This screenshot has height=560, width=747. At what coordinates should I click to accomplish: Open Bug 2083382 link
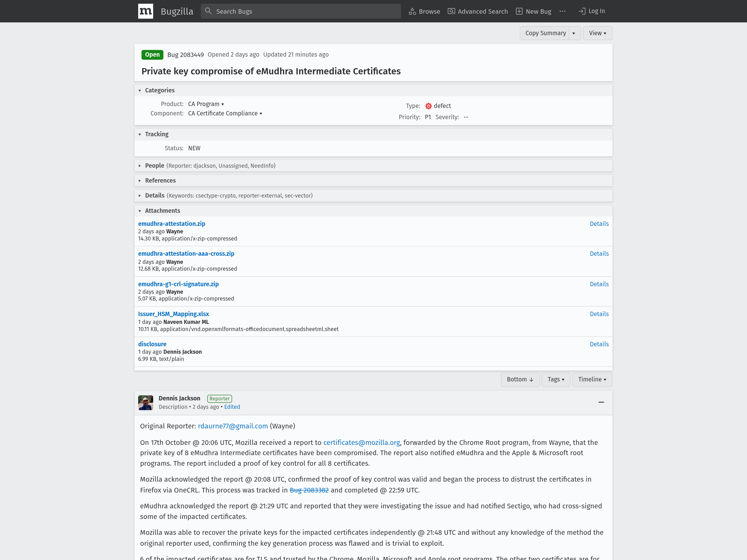[x=309, y=490]
